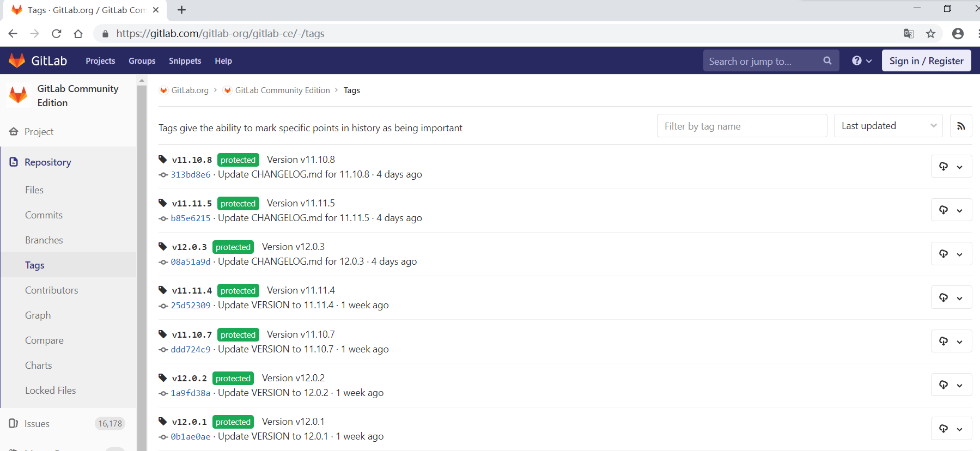Click the Project home icon in the sidebar

[14, 131]
